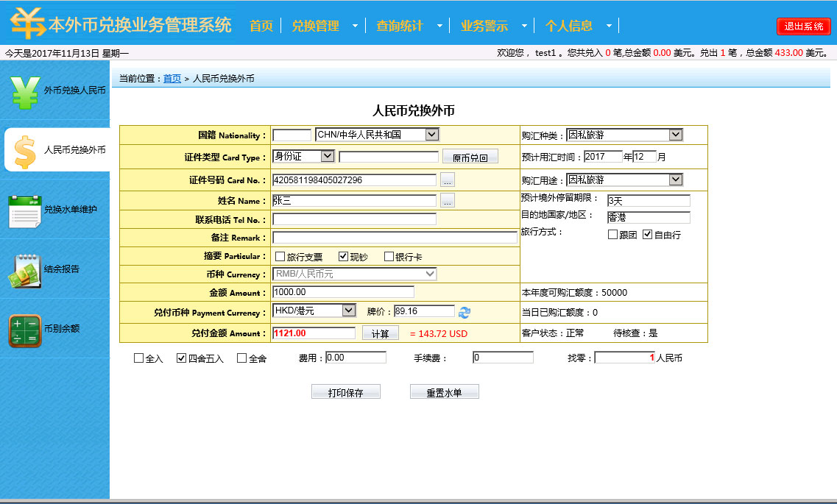Click text 待核查：是

pos(635,333)
